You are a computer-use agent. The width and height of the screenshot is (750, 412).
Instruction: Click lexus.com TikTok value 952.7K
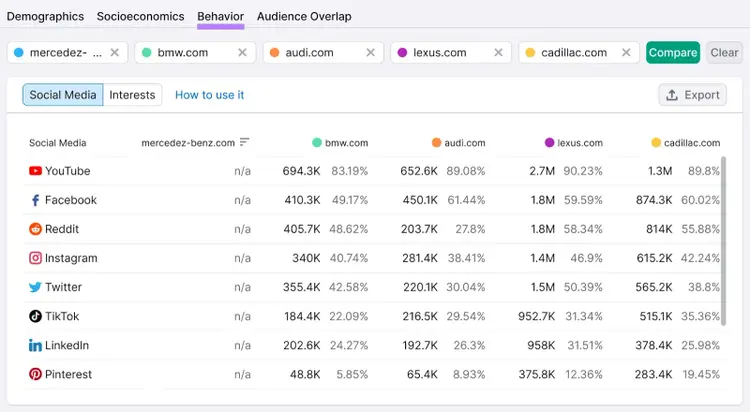pos(536,316)
